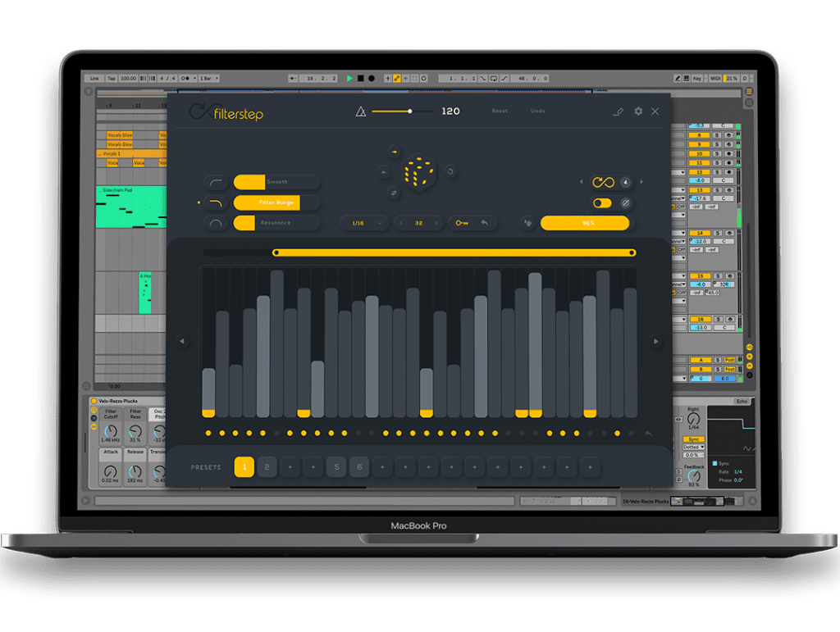Image resolution: width=840 pixels, height=632 pixels.
Task: Click the droplets icon left of 98% bar
Action: coord(527,223)
